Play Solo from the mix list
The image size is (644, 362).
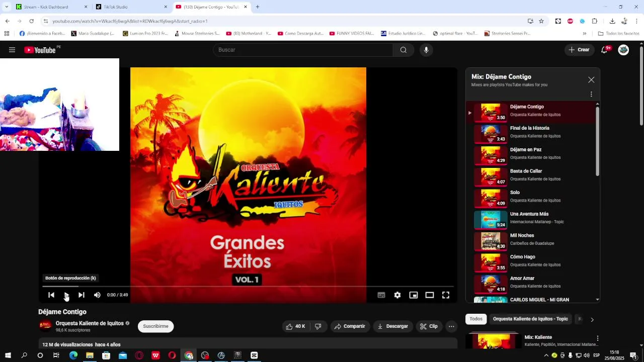[531, 198]
